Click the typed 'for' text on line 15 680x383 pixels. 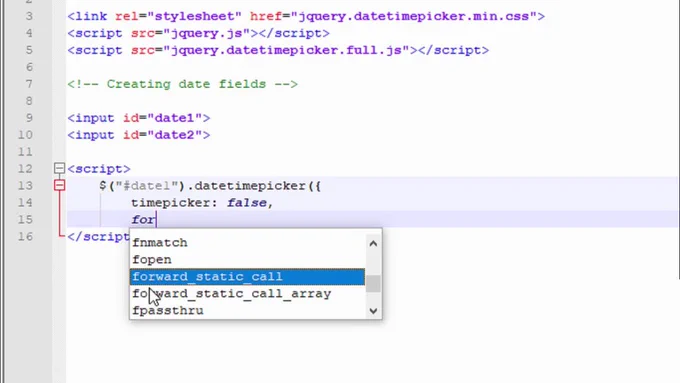tap(143, 219)
